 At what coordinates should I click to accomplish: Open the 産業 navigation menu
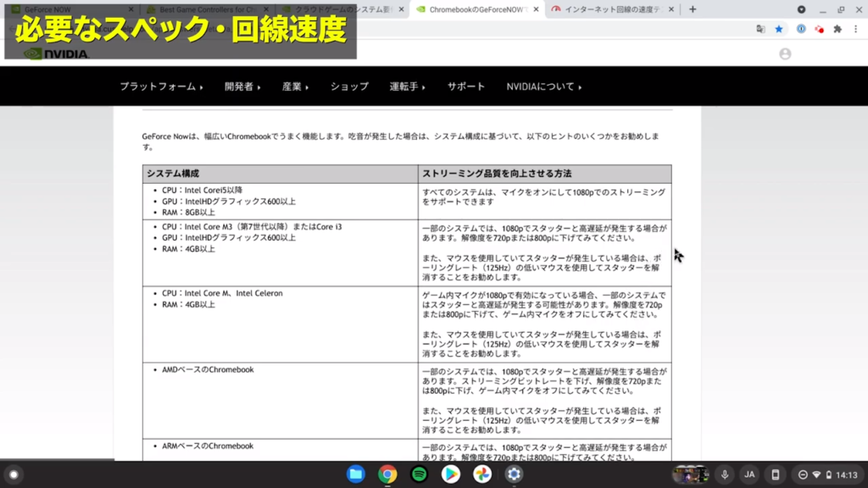(x=295, y=86)
